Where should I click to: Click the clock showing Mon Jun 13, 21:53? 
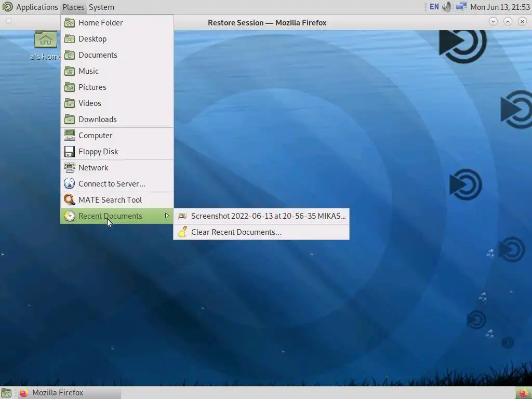[x=500, y=7]
